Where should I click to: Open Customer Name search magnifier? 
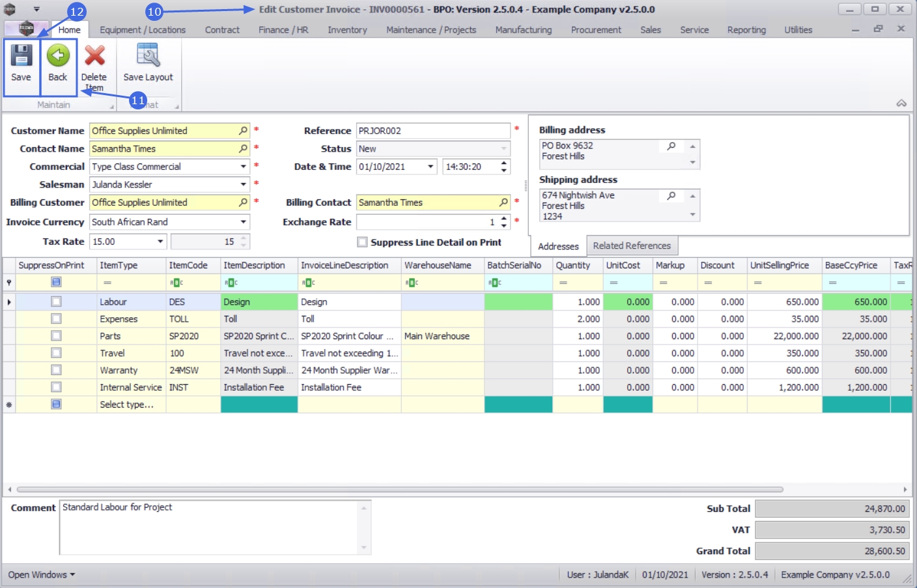click(243, 131)
